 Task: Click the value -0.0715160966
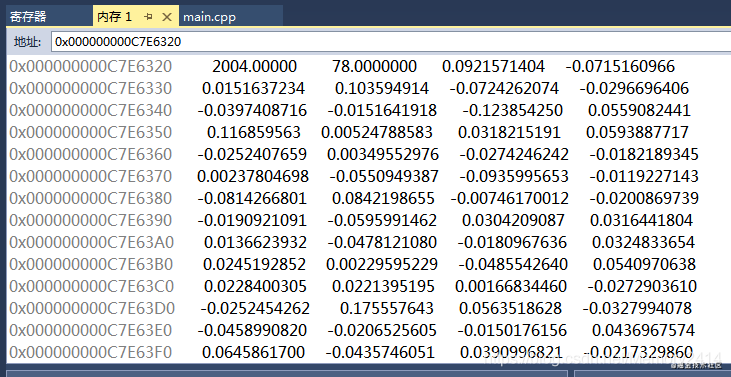tap(620, 66)
